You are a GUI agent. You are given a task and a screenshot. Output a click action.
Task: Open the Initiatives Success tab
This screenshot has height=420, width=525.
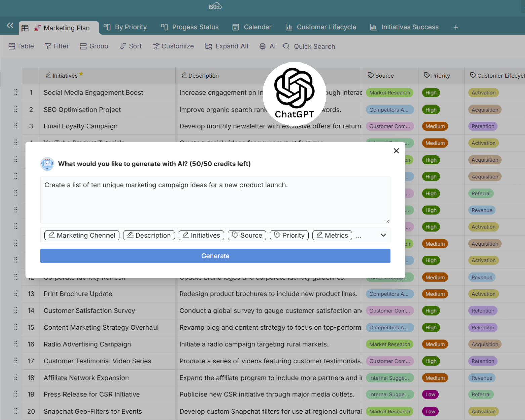click(x=404, y=27)
